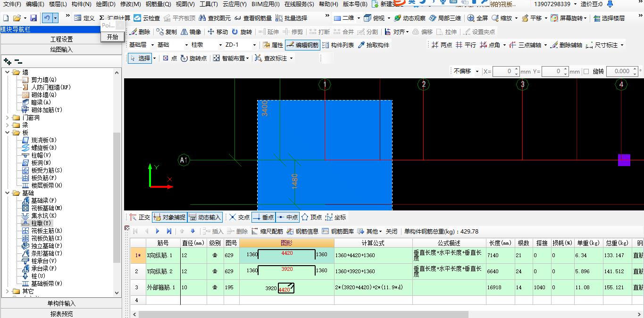This screenshot has height=318, width=644.
Task: Toggle 坐标 coordinate snap
Action: pyautogui.click(x=335, y=218)
